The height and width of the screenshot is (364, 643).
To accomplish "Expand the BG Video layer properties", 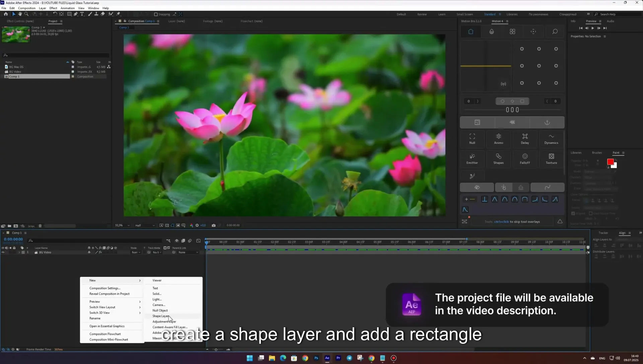I will (19, 253).
